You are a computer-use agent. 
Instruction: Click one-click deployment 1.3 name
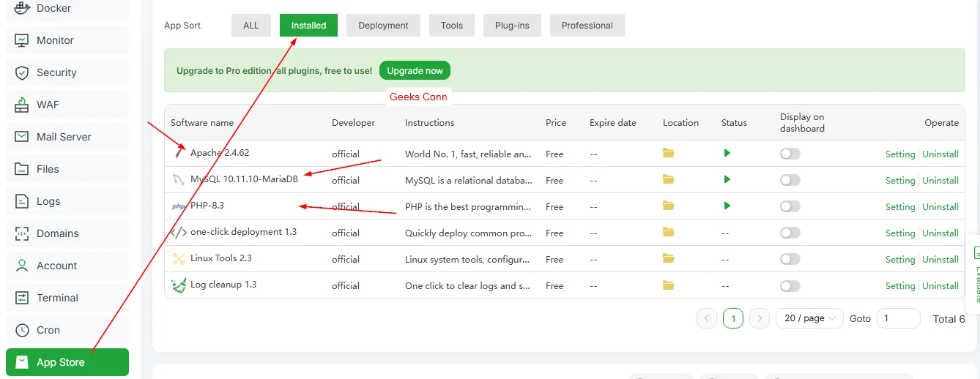[243, 232]
